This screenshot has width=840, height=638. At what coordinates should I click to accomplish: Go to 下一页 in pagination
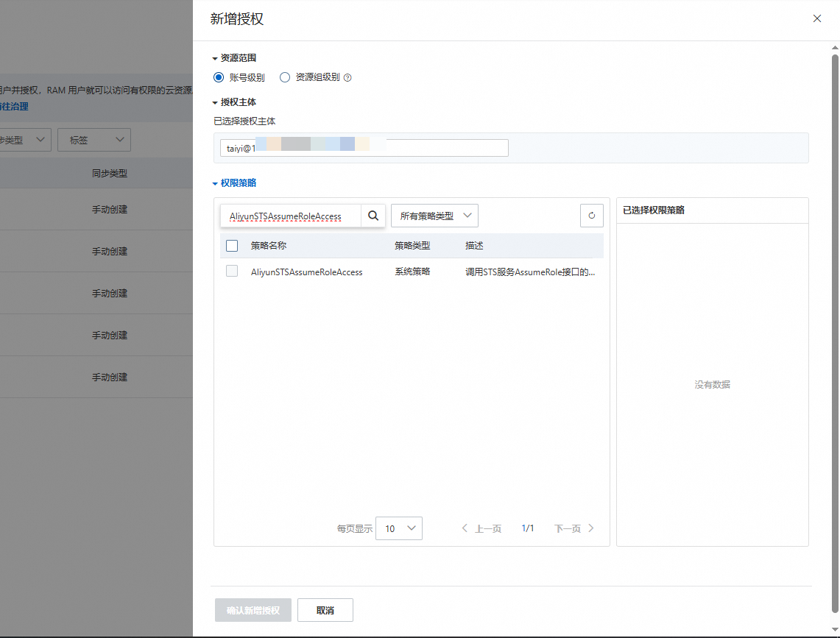pyautogui.click(x=573, y=528)
